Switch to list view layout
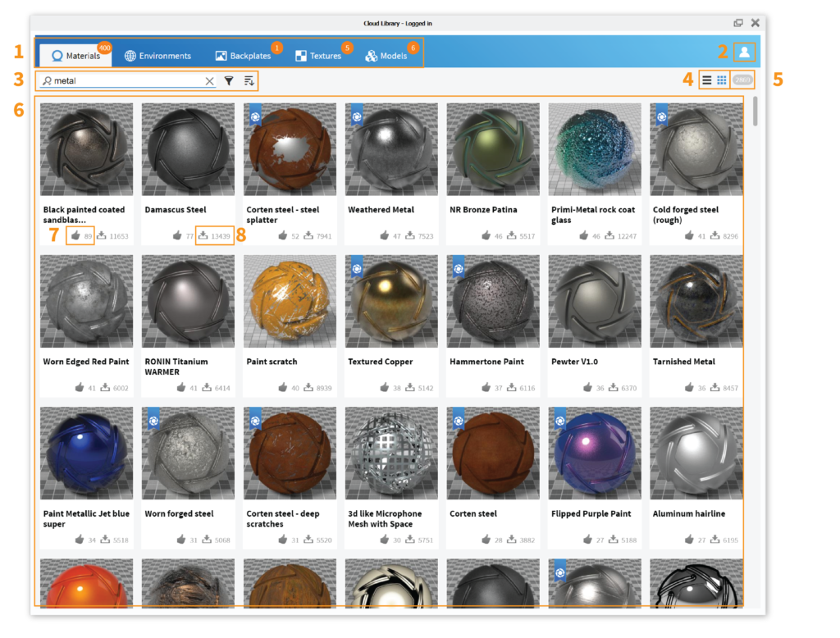Viewport: 840px width, 638px height. click(706, 80)
